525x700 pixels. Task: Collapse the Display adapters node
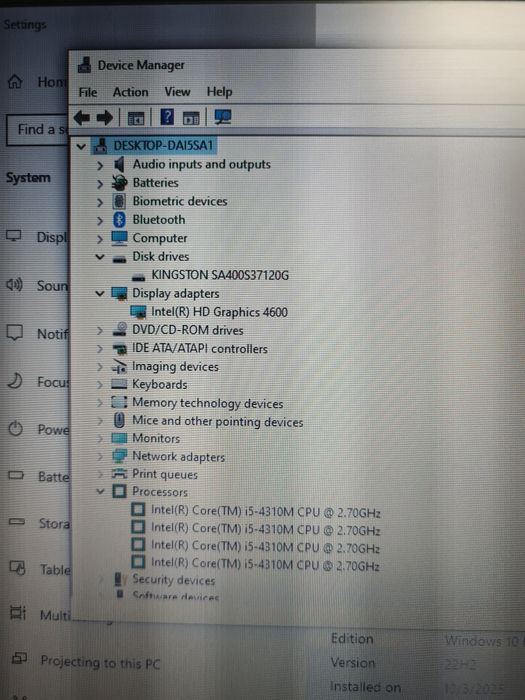point(100,294)
